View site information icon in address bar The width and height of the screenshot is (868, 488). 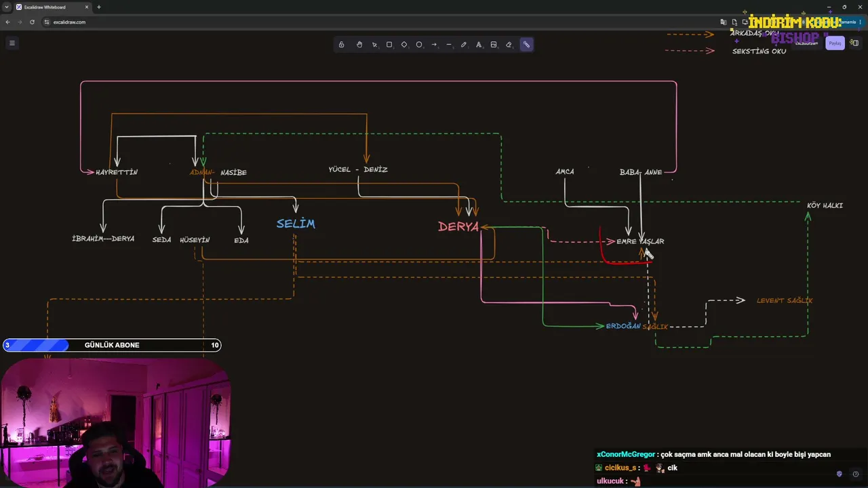47,22
